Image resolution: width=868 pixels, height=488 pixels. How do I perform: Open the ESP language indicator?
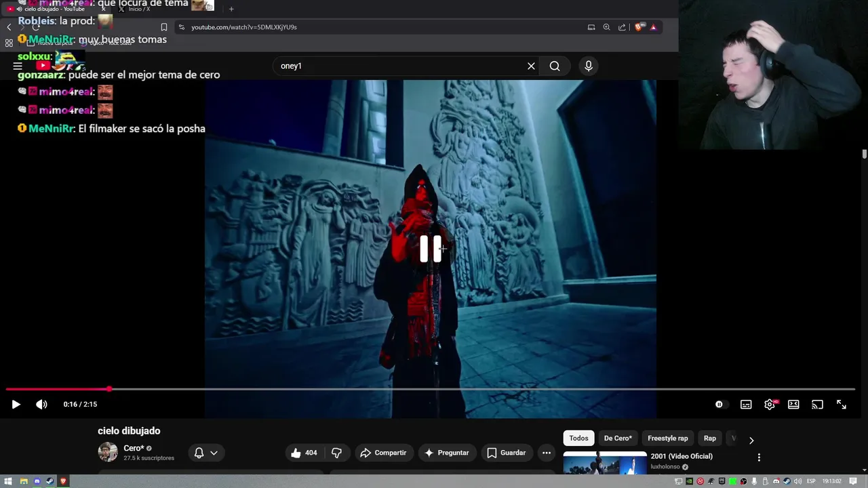pyautogui.click(x=811, y=481)
